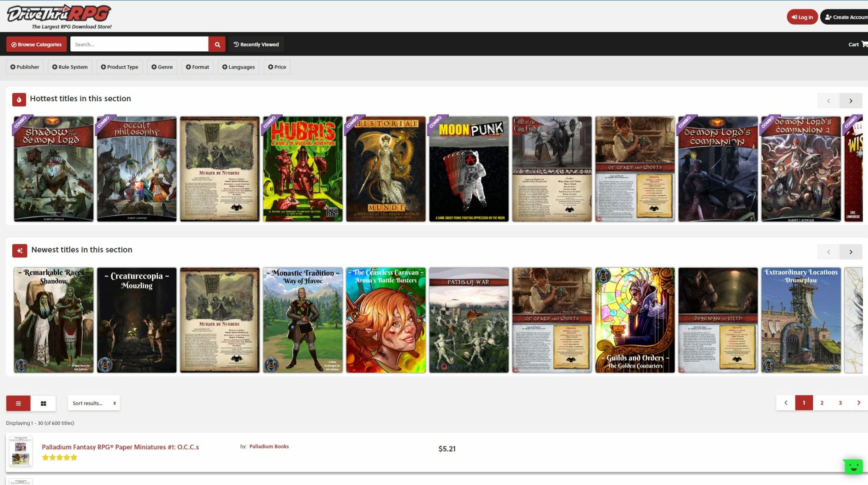Open the Browse Categories menu

(x=36, y=44)
